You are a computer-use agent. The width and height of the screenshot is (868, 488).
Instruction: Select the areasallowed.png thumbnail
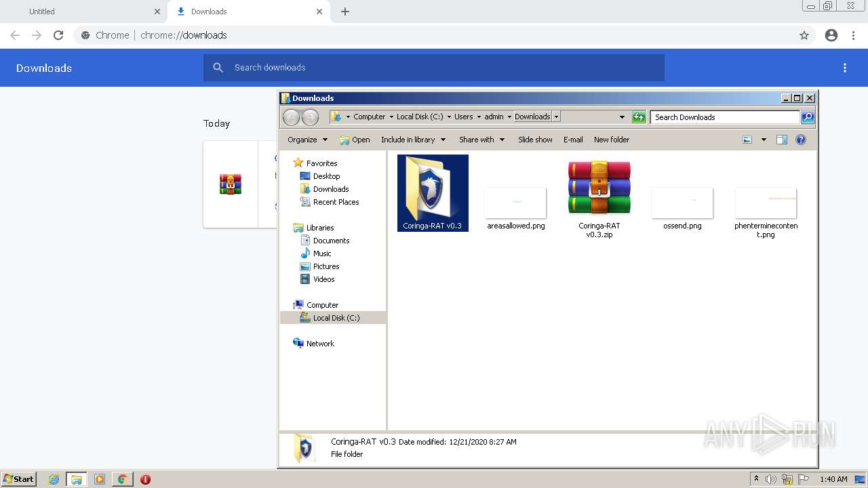click(515, 202)
